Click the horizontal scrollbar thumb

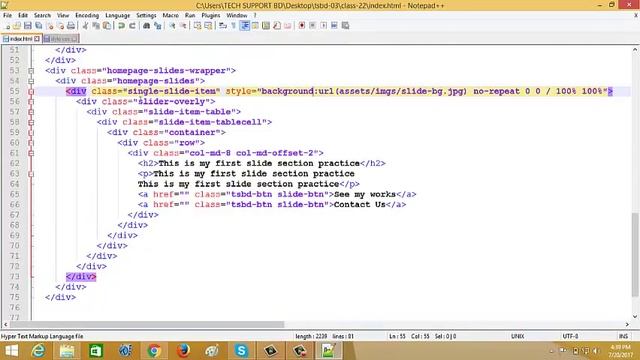coord(147,324)
